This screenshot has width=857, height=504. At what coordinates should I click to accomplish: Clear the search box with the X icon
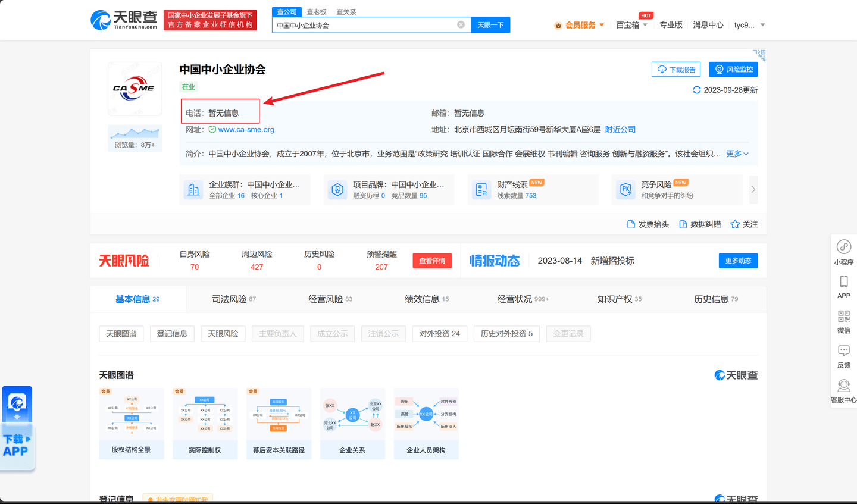pyautogui.click(x=461, y=24)
